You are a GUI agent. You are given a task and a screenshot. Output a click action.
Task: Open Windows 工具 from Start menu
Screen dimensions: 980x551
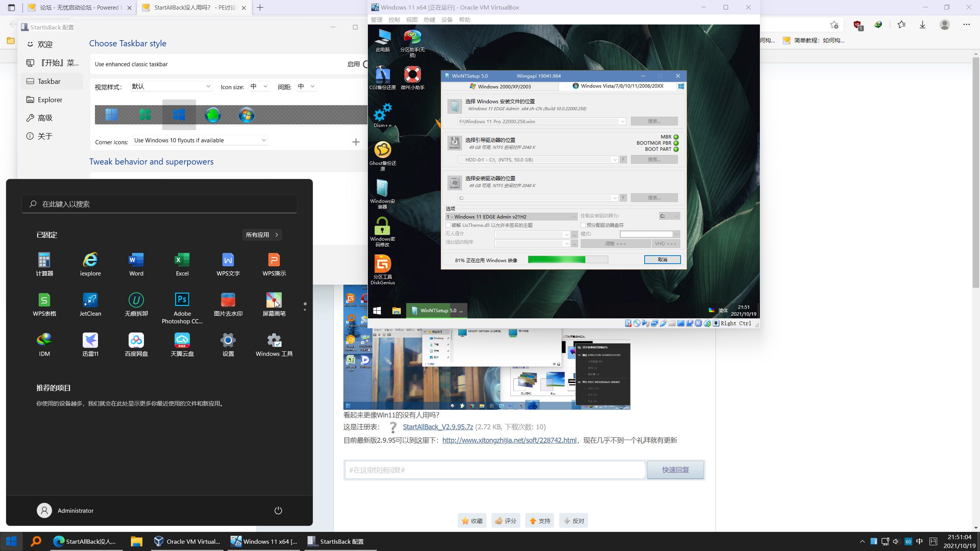pos(274,344)
